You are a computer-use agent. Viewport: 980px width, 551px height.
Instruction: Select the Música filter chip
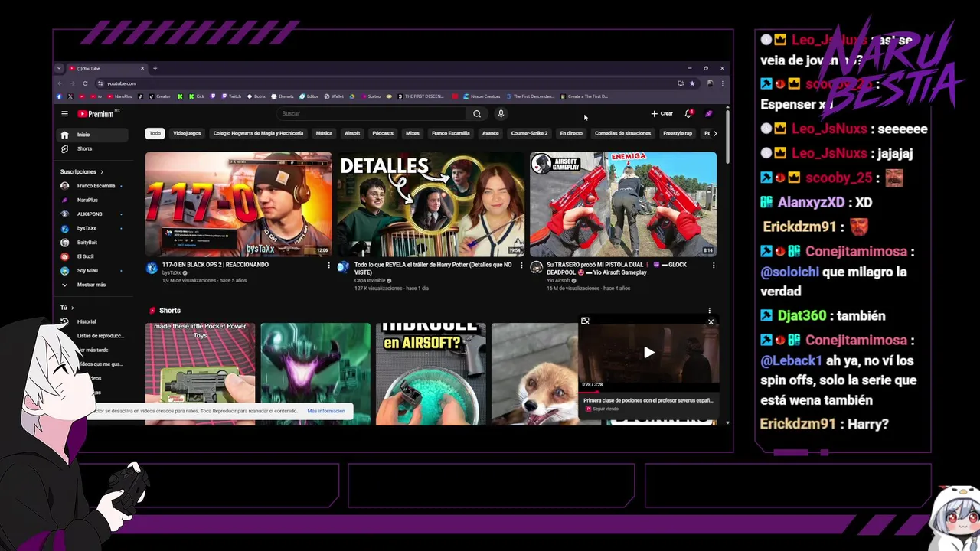coord(324,133)
